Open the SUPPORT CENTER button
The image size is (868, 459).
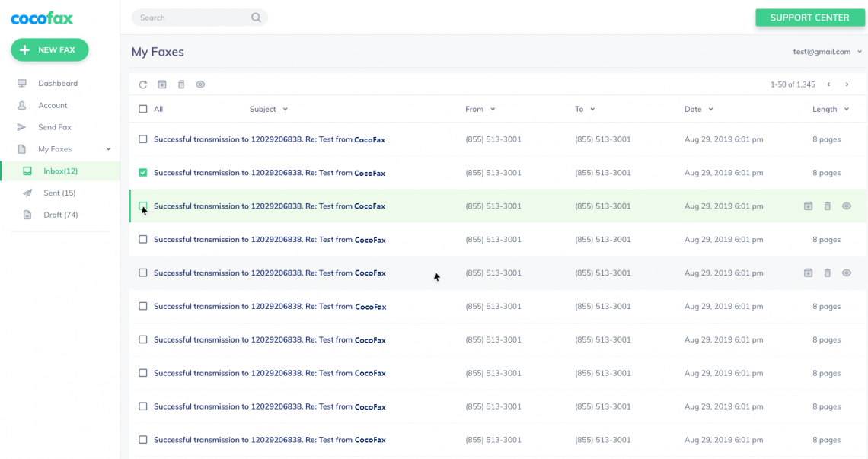click(x=809, y=18)
